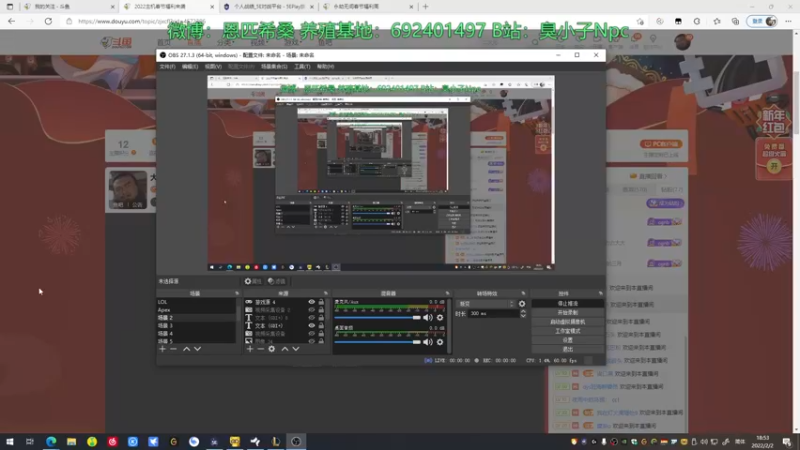The width and height of the screenshot is (800, 450).
Task: Switch to the 个人战绩 browser tab
Action: point(269,7)
